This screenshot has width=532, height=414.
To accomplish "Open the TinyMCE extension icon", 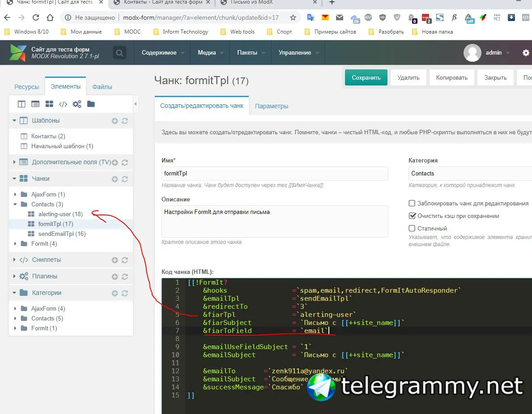I will coord(497,17).
